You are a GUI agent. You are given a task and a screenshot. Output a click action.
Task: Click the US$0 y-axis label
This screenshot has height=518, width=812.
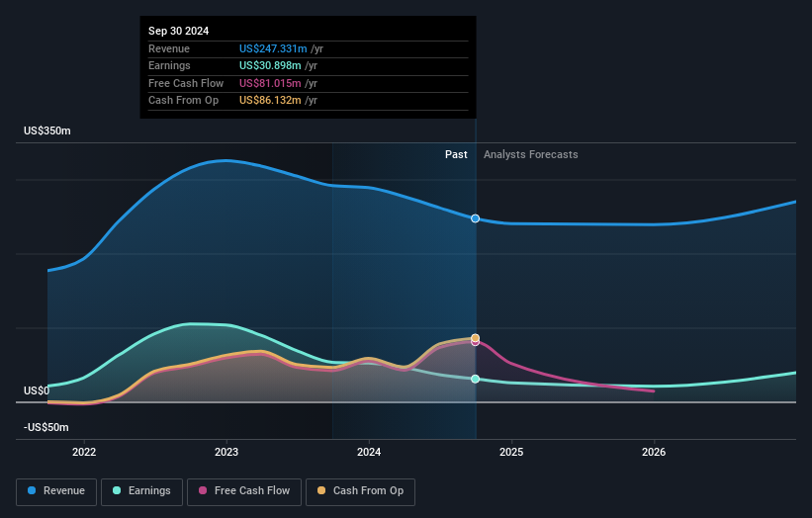tap(37, 390)
